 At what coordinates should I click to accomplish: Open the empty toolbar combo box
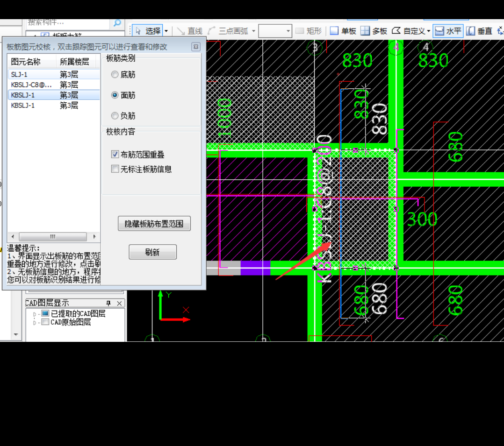click(x=275, y=31)
